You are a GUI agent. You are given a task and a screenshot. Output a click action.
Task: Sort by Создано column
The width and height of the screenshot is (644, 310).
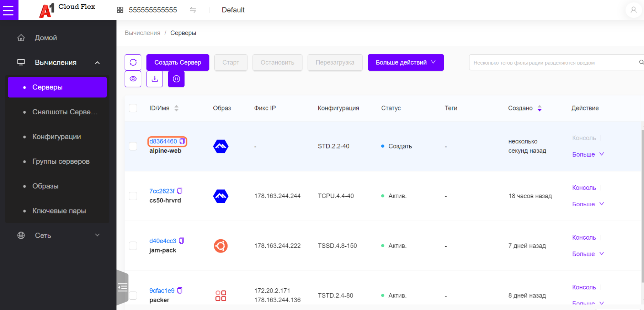(x=539, y=108)
